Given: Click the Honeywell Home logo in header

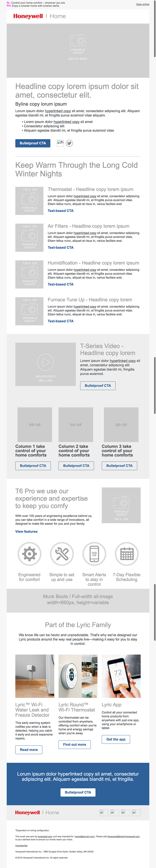Looking at the screenshot, I should click(x=39, y=16).
